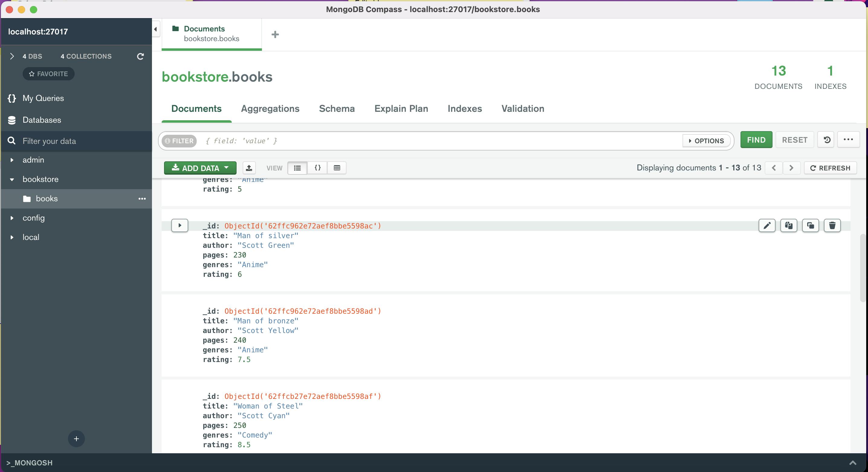Switch to the Aggregations tab
Screen dimensions: 868x472
click(x=270, y=109)
